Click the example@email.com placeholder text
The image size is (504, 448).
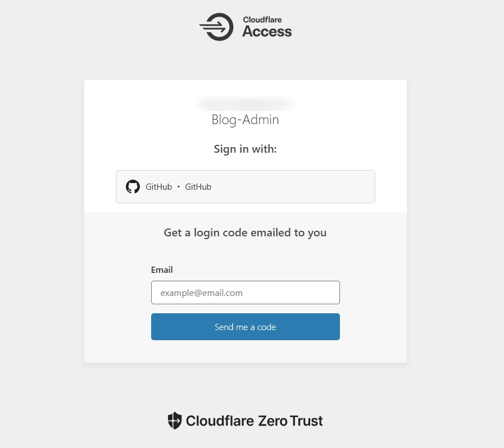pyautogui.click(x=201, y=293)
